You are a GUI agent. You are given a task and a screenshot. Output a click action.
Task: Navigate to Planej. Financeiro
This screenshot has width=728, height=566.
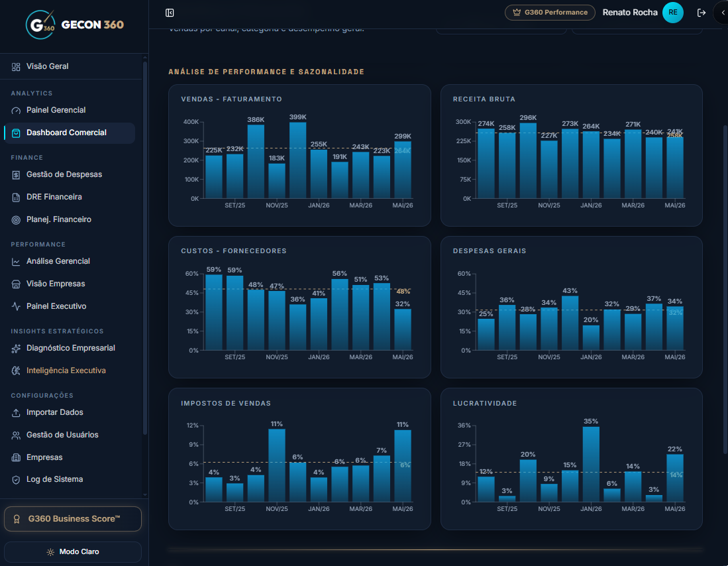pos(70,219)
